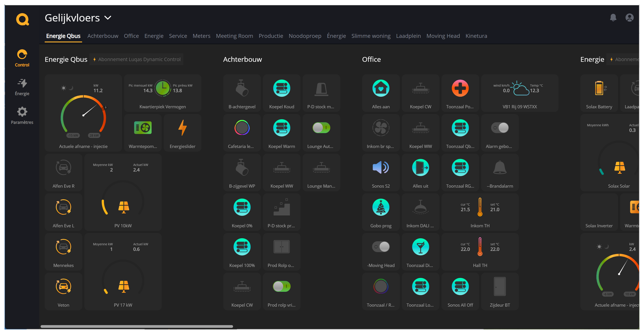Click the Toonzaal Di... cocktail glass icon
Viewport: 644px width, 334px height.
[x=420, y=247]
